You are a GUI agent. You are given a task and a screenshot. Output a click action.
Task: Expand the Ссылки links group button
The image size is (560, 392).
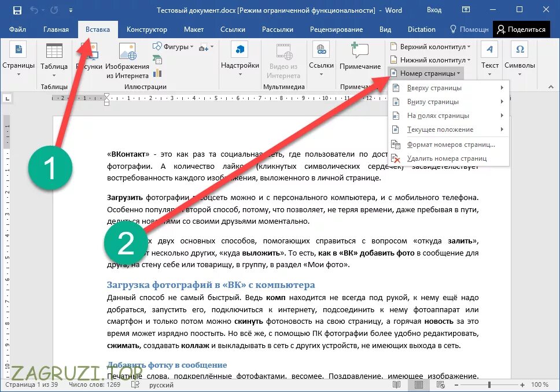coord(321,60)
